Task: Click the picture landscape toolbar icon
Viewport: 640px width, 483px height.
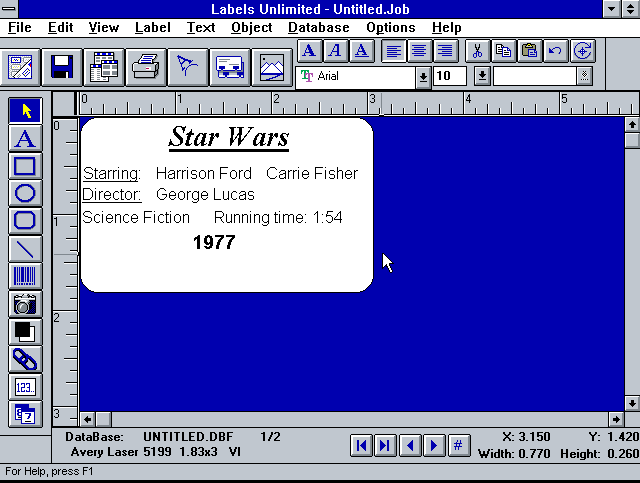Action: coord(272,67)
